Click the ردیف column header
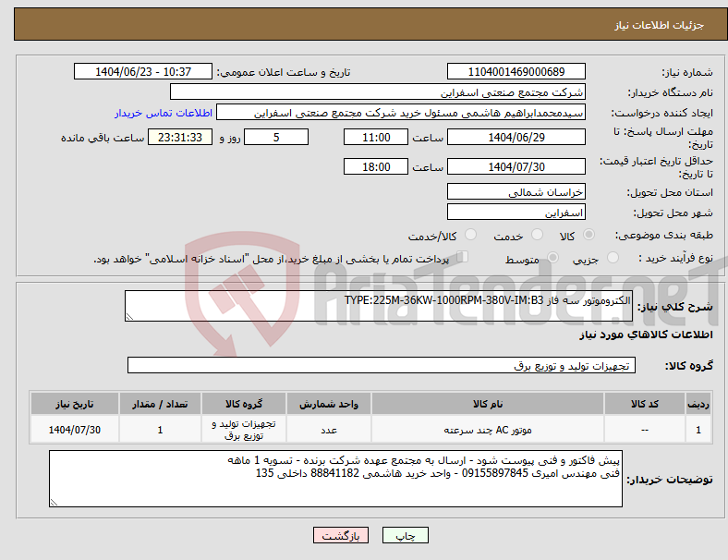 coord(698,404)
